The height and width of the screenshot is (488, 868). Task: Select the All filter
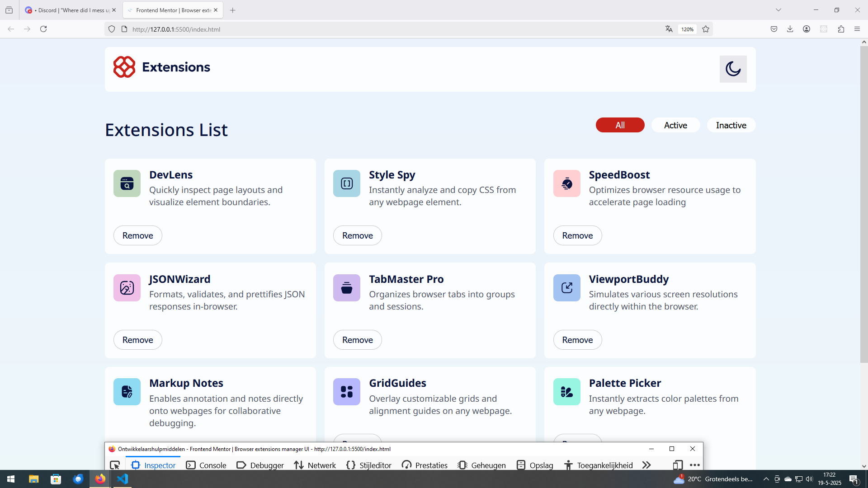(620, 125)
